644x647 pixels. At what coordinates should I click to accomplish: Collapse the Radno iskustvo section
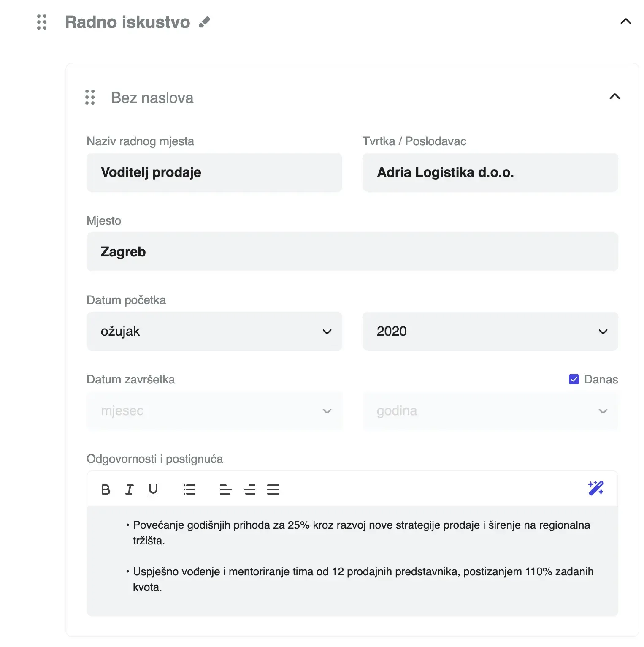click(x=626, y=22)
